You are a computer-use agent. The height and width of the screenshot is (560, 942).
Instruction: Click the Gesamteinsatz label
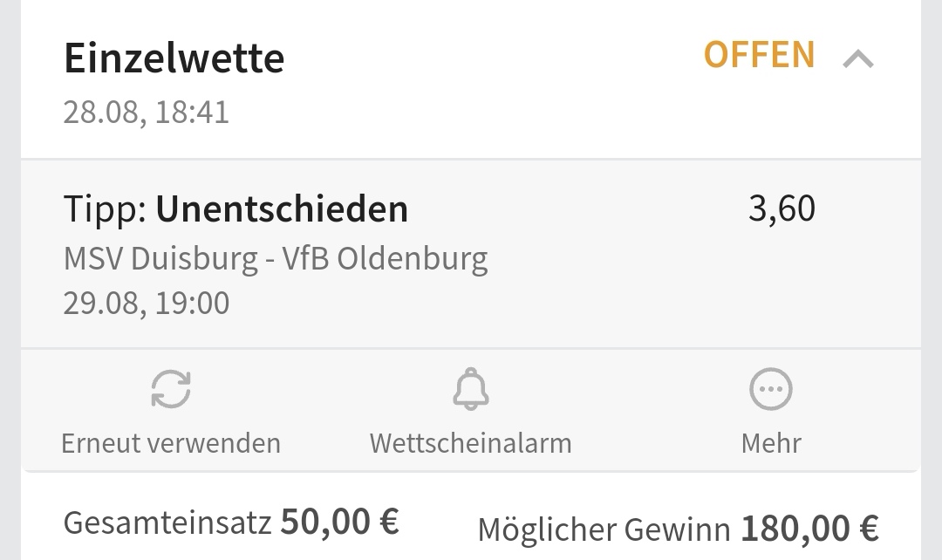pos(167,522)
